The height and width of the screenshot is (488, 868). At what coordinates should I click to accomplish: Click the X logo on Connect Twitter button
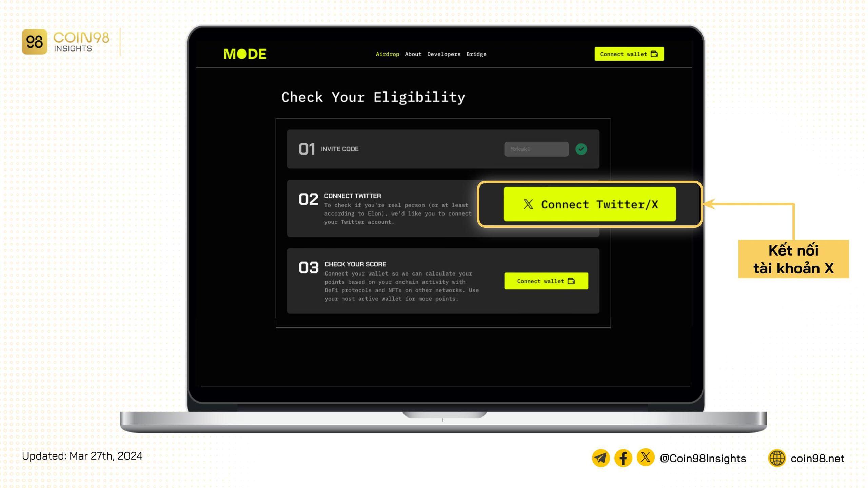[x=527, y=204]
